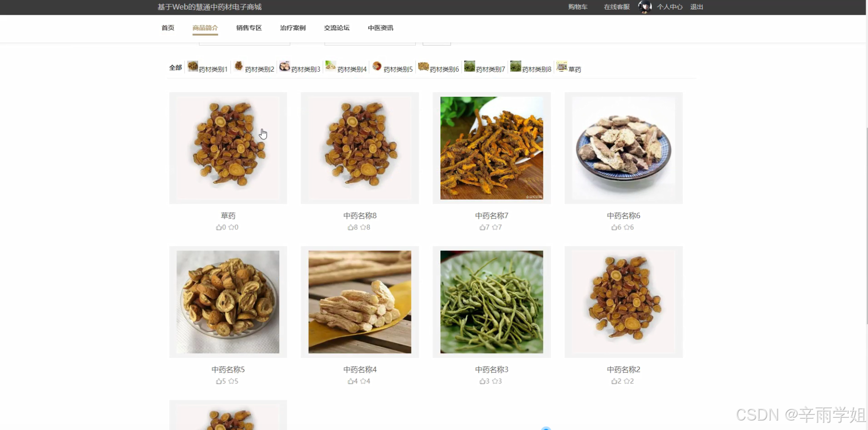Open the 中药名称3 product image

(x=492, y=302)
